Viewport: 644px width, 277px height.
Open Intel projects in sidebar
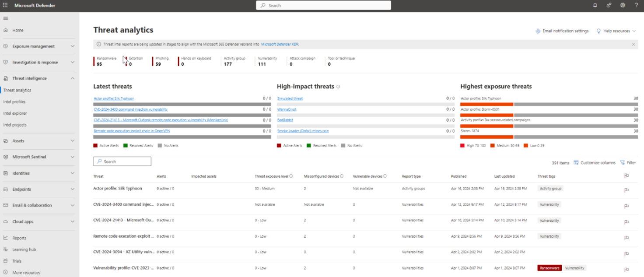(x=15, y=125)
